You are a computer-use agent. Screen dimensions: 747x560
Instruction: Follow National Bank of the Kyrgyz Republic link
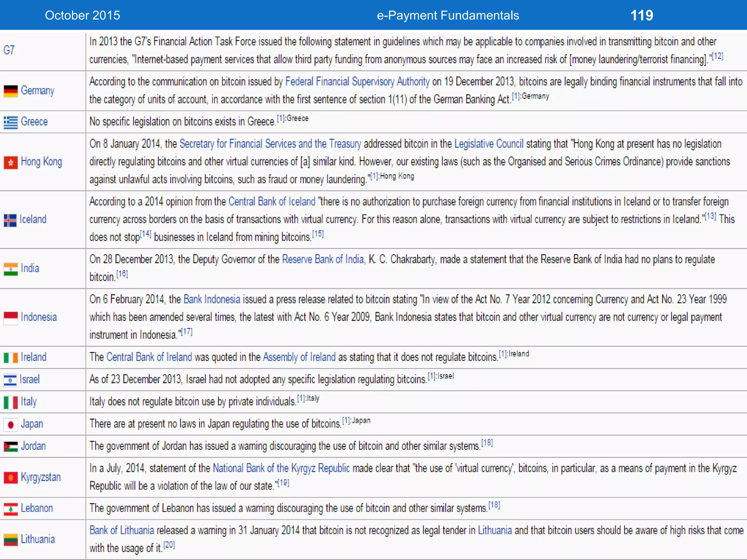pos(281,468)
